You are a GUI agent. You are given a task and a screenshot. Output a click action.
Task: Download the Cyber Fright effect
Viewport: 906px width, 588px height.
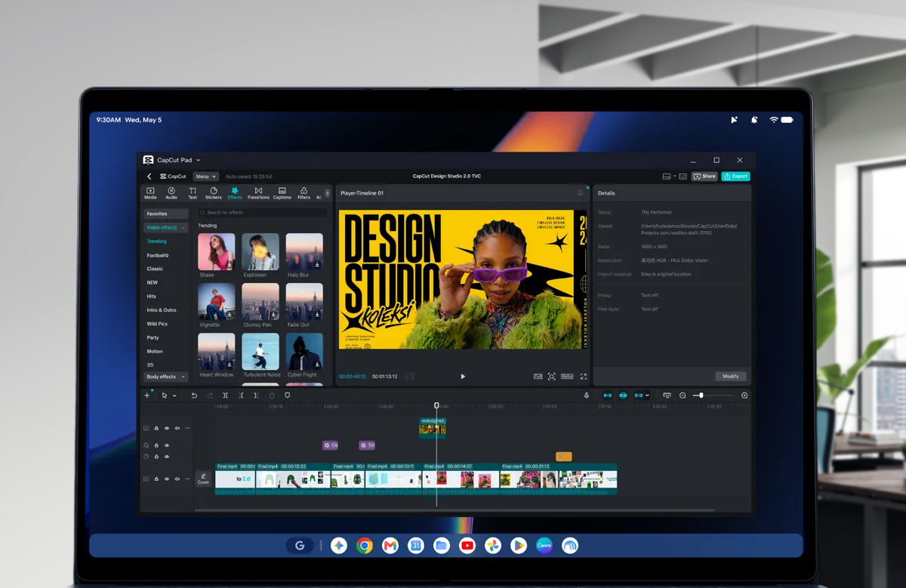(318, 365)
